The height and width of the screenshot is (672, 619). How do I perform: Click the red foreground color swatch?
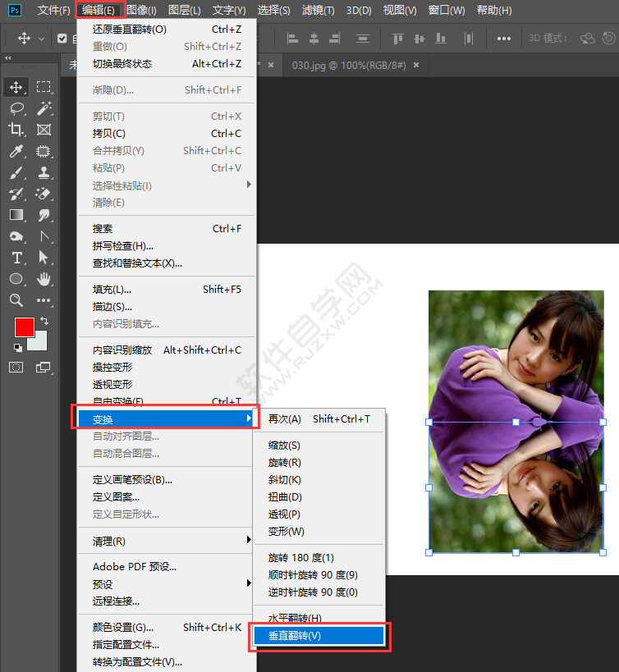coord(24,327)
